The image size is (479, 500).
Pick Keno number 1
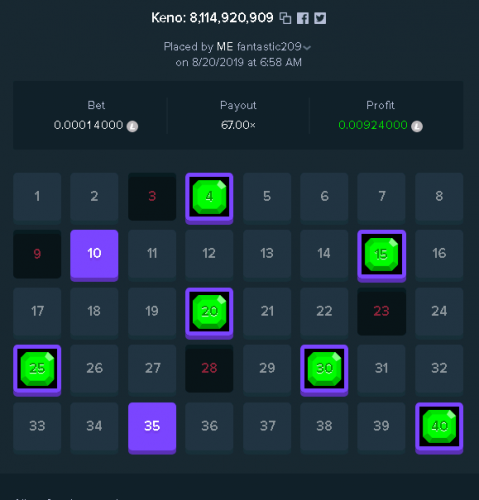pos(37,198)
